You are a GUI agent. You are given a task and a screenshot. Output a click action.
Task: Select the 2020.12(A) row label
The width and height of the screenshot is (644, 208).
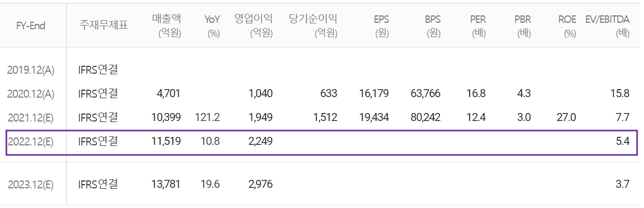[30, 93]
